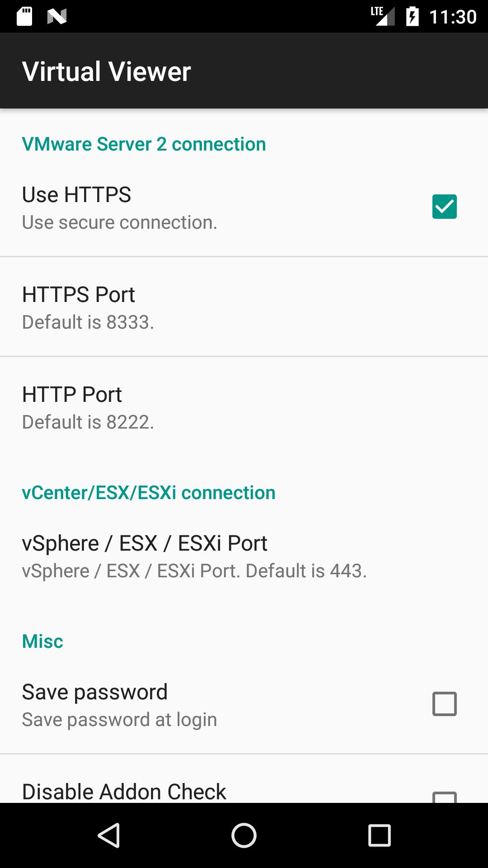Tap the LTE signal strength icon

click(383, 16)
